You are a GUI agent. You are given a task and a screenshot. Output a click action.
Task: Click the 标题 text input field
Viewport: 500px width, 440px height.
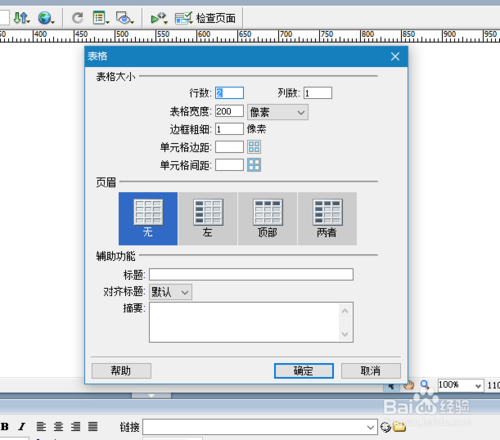click(251, 274)
